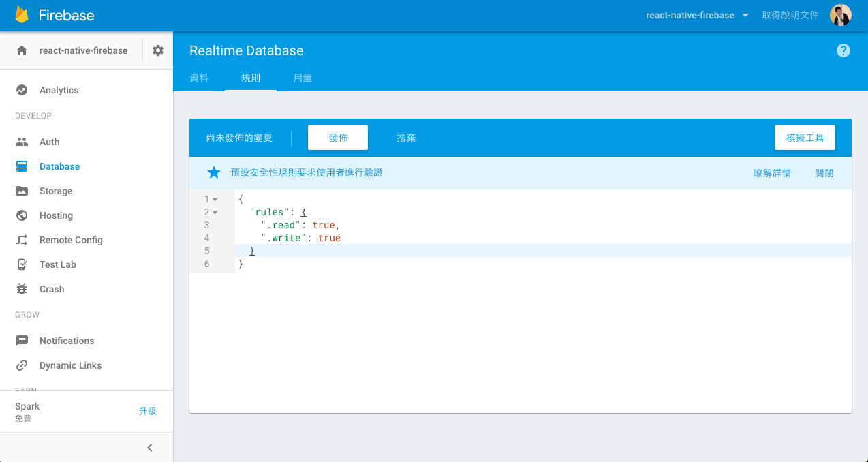This screenshot has height=462, width=868.
Task: Open the help question mark icon
Action: pyautogui.click(x=843, y=50)
